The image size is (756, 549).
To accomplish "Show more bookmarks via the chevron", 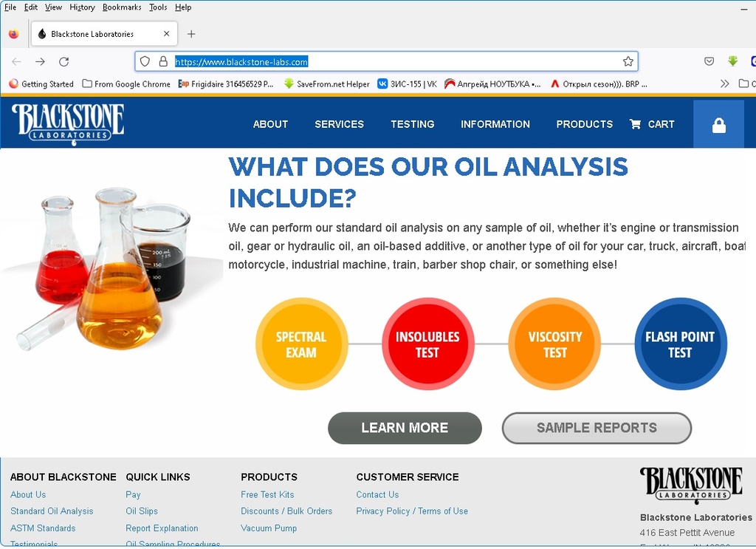I will tap(724, 83).
